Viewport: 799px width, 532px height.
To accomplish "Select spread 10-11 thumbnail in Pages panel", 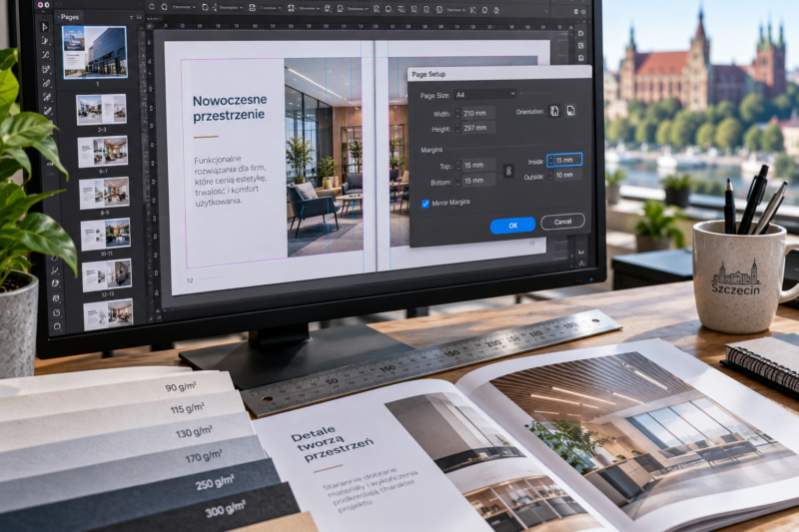I will pyautogui.click(x=106, y=234).
